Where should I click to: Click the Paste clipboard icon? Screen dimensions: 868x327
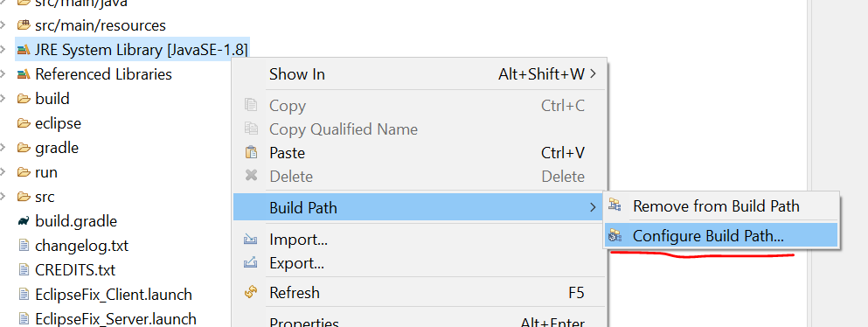pyautogui.click(x=252, y=152)
